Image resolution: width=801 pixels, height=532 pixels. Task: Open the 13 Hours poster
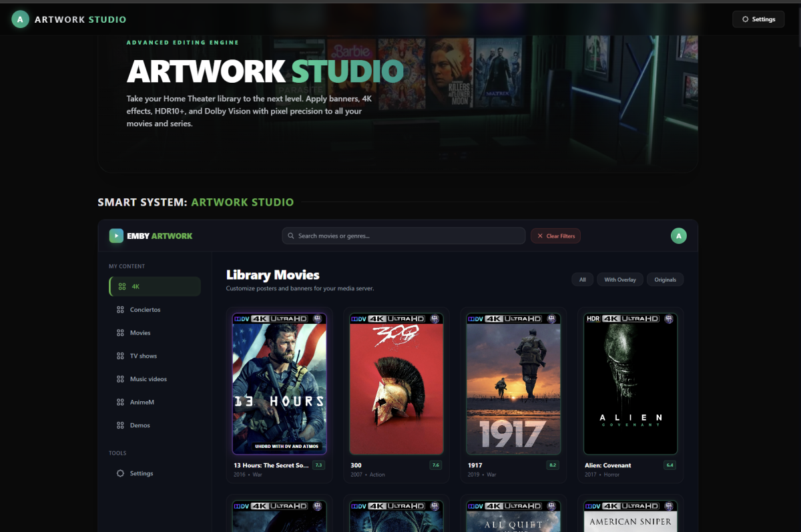279,384
